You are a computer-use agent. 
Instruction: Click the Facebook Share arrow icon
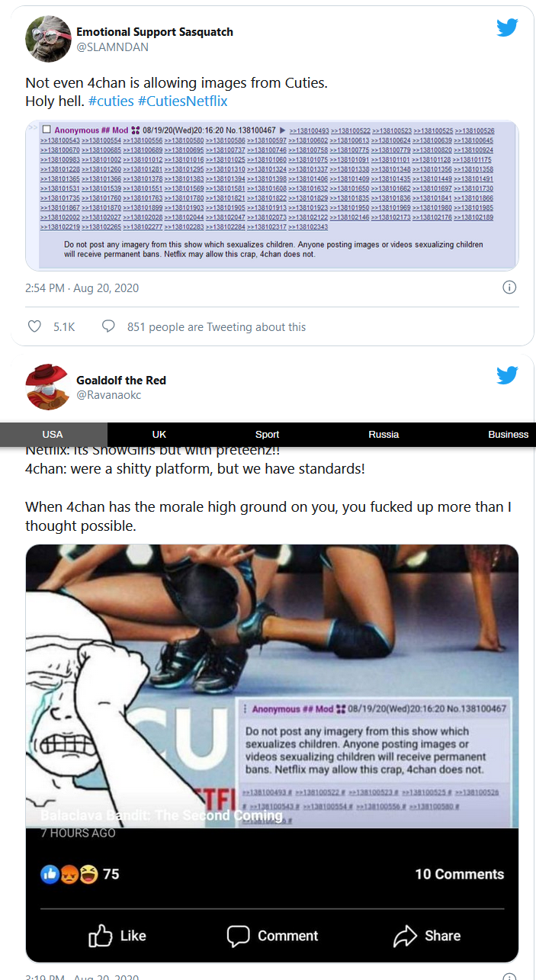(x=404, y=936)
